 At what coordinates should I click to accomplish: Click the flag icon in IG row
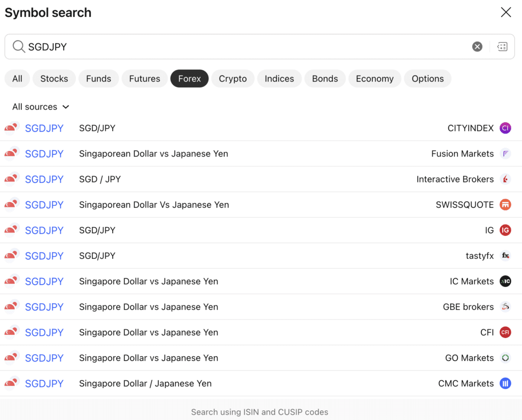click(12, 230)
